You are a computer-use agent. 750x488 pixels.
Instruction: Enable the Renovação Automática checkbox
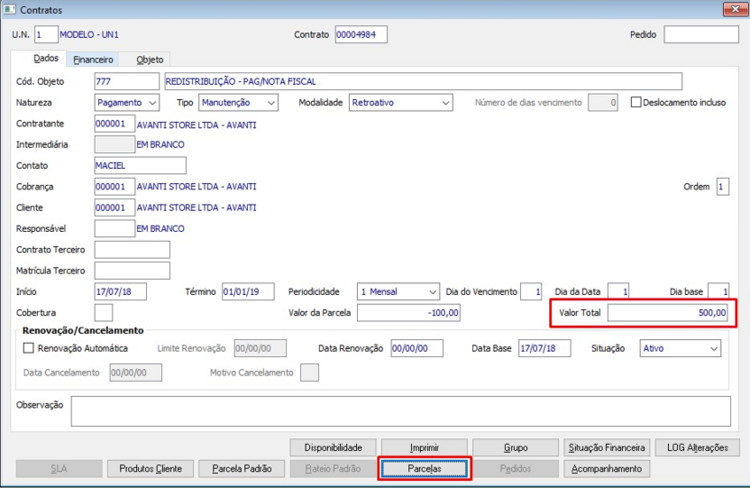tap(29, 348)
